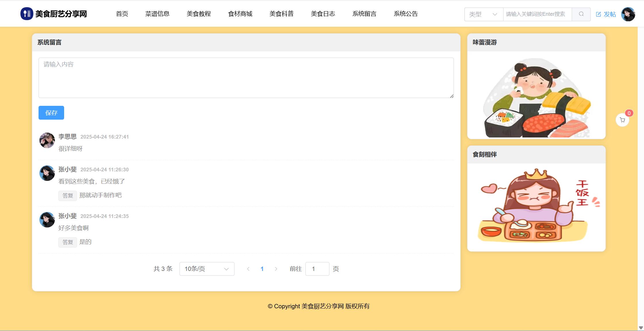This screenshot has width=644, height=331.
Task: Go to previous page arrow
Action: [248, 269]
